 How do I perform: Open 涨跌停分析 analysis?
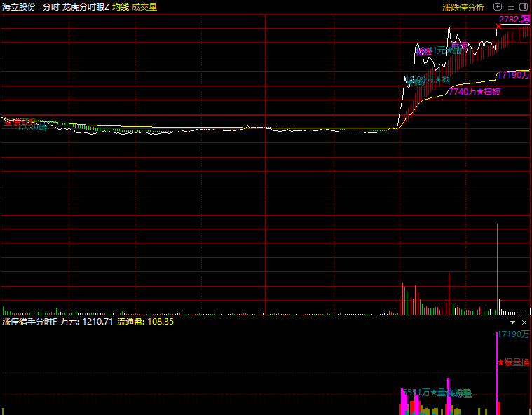tap(463, 7)
